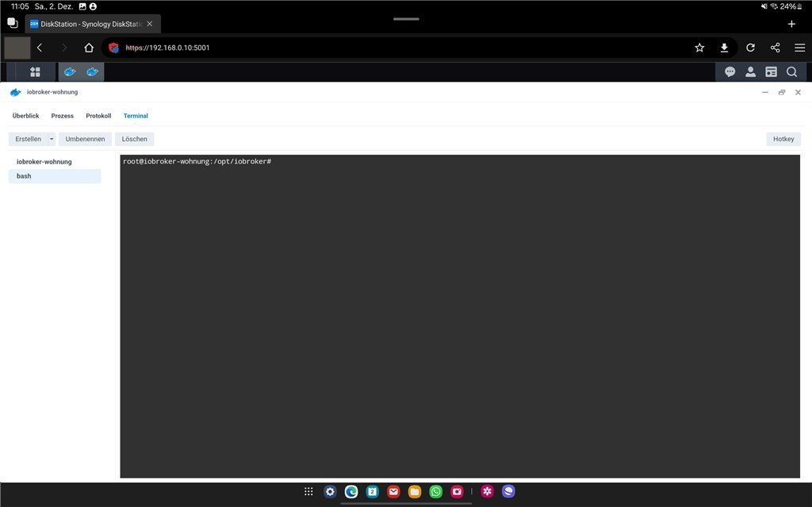
Task: Click the URL address bar
Action: (x=396, y=48)
